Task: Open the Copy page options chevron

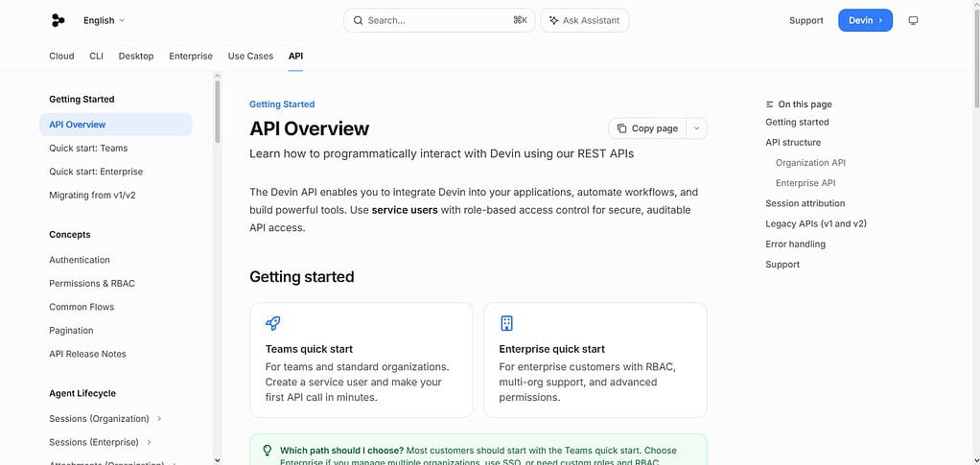Action: [x=696, y=128]
